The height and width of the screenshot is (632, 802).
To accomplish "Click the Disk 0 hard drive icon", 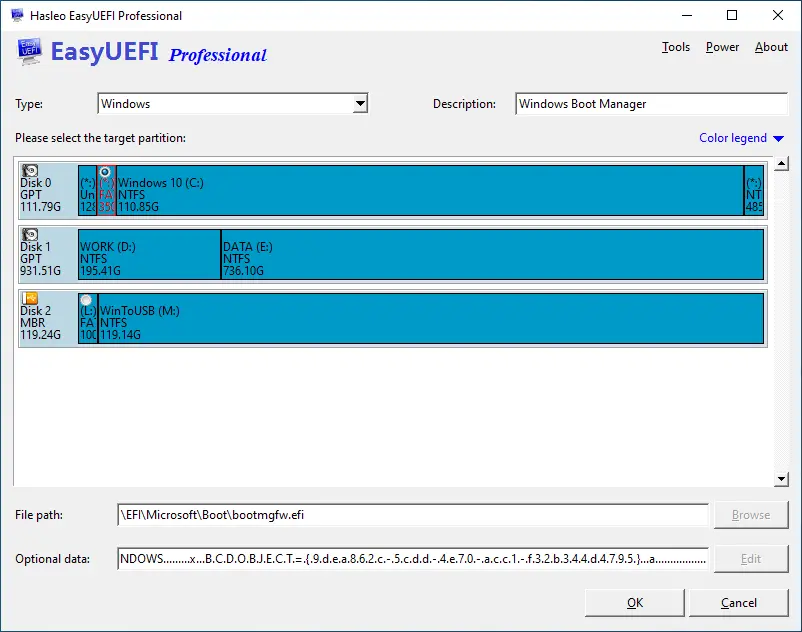I will tap(30, 172).
